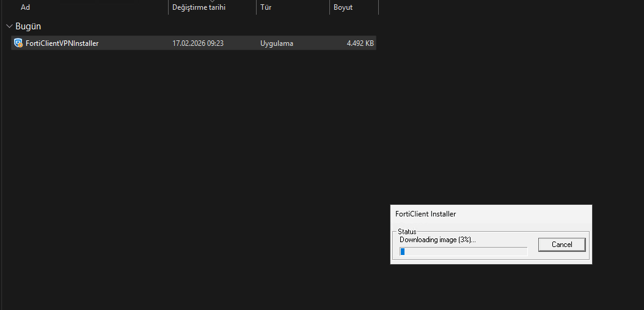Screen dimensions: 644x310
Task: Collapse the Bugün group
Action: coord(9,26)
